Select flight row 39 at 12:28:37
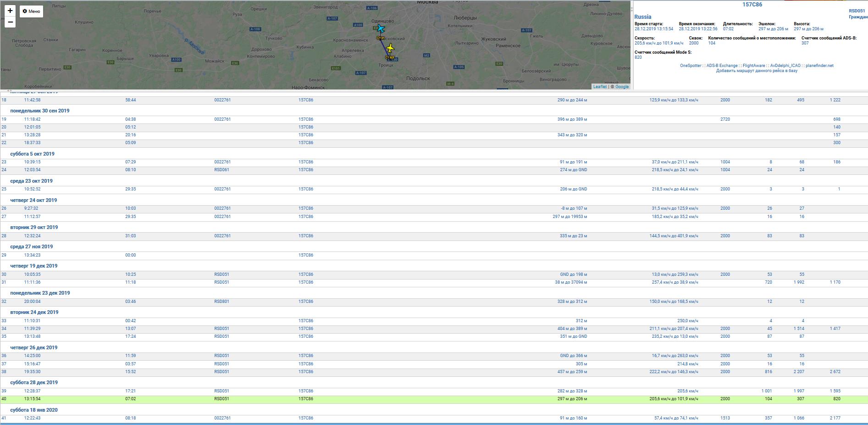Screen dimensions: 868x425 point(434,391)
